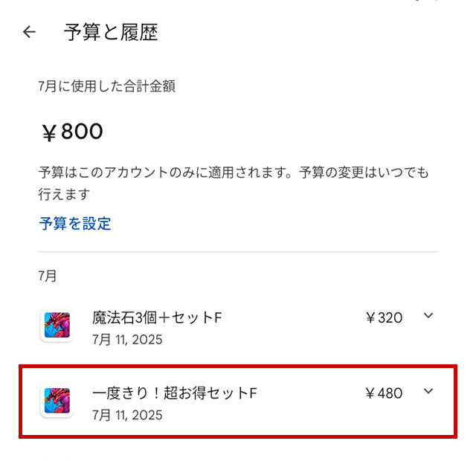
Task: Click the 7月 section header
Action: coord(48,276)
